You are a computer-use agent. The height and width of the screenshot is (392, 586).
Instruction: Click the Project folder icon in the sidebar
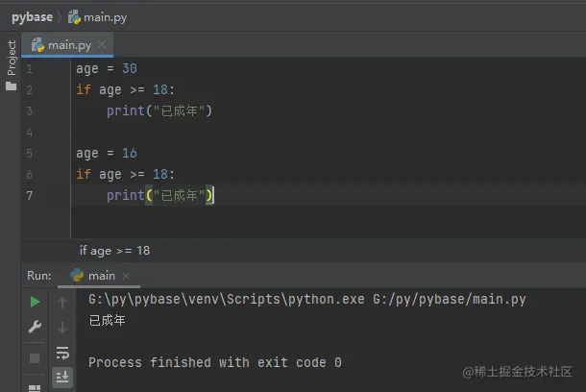coord(12,86)
